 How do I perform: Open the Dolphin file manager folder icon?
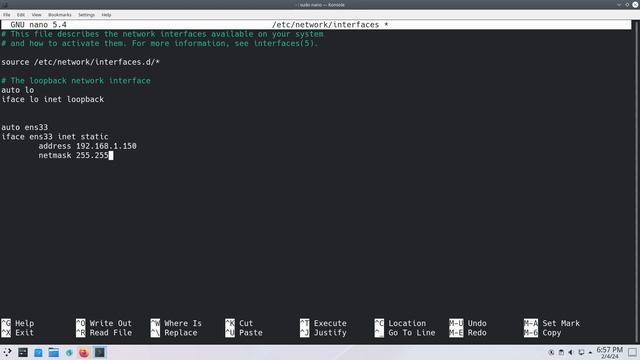coord(53,353)
